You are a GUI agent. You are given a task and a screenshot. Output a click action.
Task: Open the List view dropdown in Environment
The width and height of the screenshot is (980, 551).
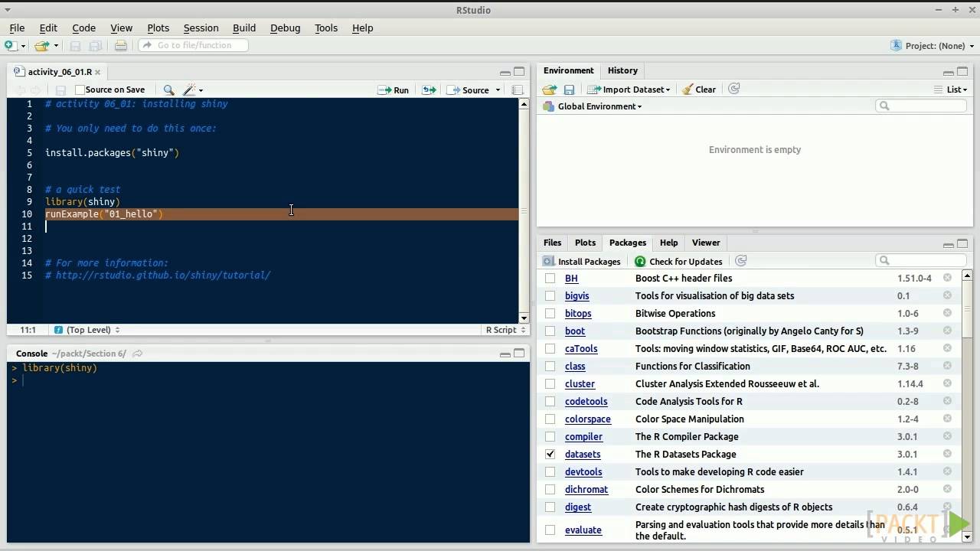[951, 90]
